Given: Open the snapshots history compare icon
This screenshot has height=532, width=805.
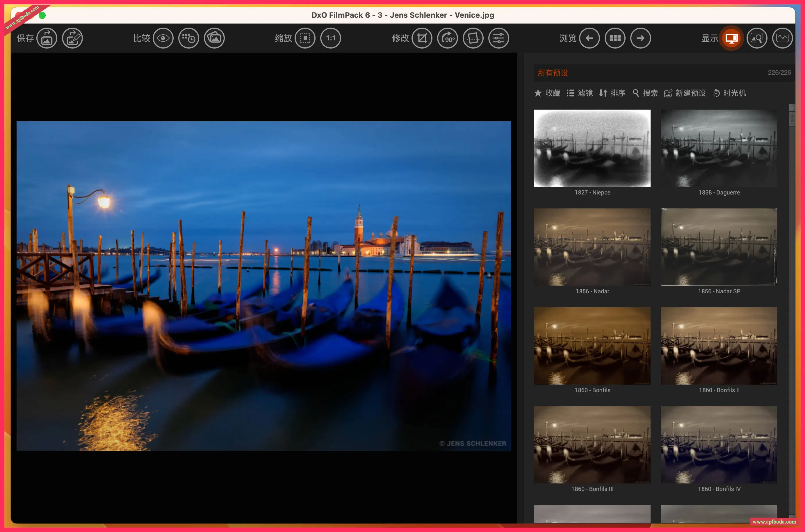Looking at the screenshot, I should click(189, 38).
